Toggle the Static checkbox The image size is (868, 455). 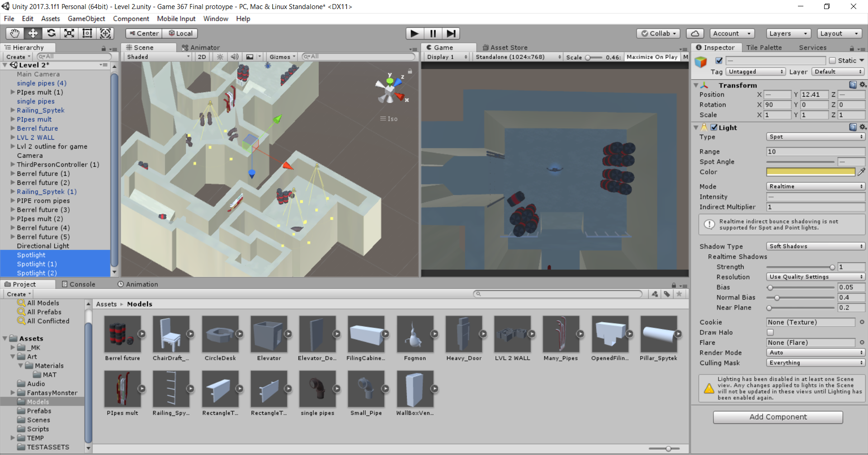(x=832, y=61)
